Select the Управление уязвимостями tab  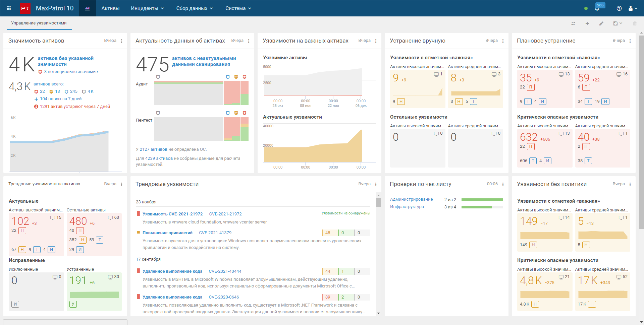pos(39,23)
